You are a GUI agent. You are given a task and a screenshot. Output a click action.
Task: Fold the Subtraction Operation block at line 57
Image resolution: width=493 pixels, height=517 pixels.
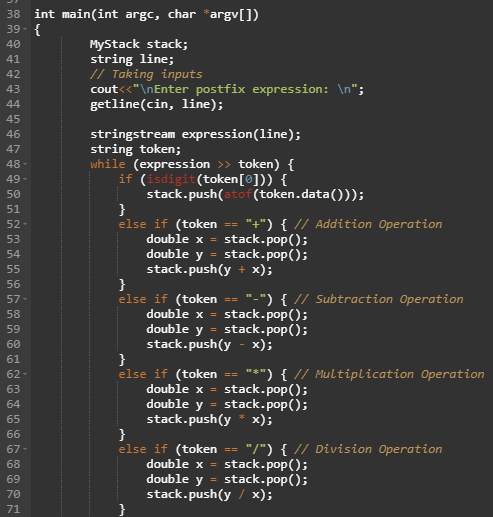pos(25,299)
